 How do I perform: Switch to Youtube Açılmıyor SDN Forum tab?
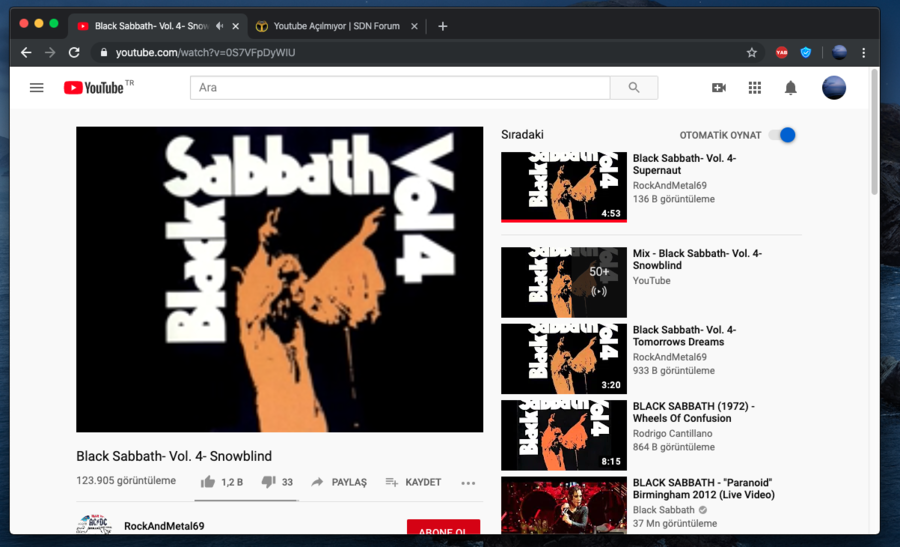click(x=336, y=26)
